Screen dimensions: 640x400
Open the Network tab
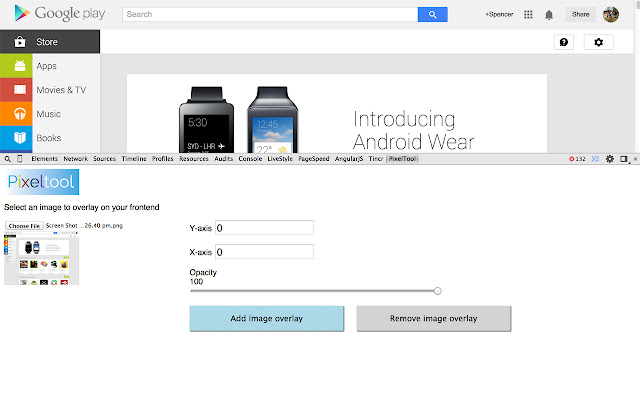(x=76, y=159)
